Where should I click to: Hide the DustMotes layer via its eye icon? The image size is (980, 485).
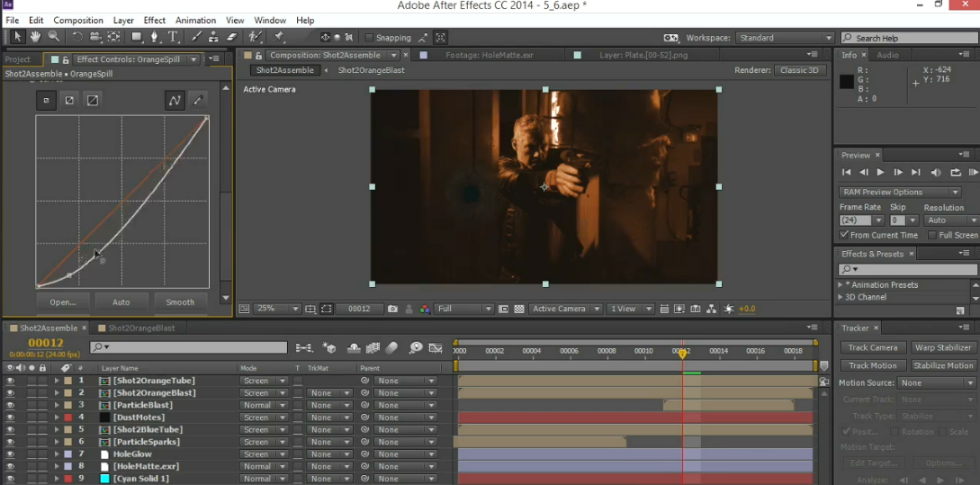(10, 418)
